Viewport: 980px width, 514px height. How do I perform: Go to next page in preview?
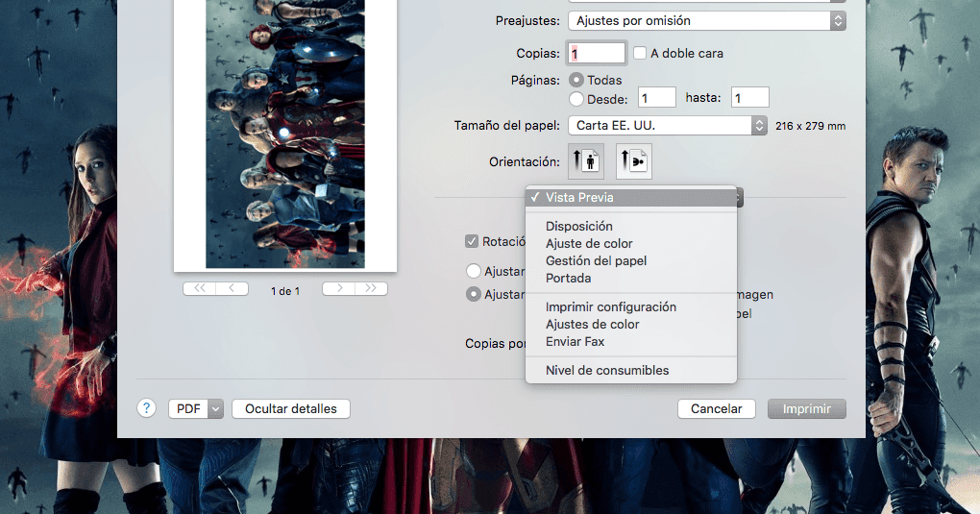coord(339,288)
